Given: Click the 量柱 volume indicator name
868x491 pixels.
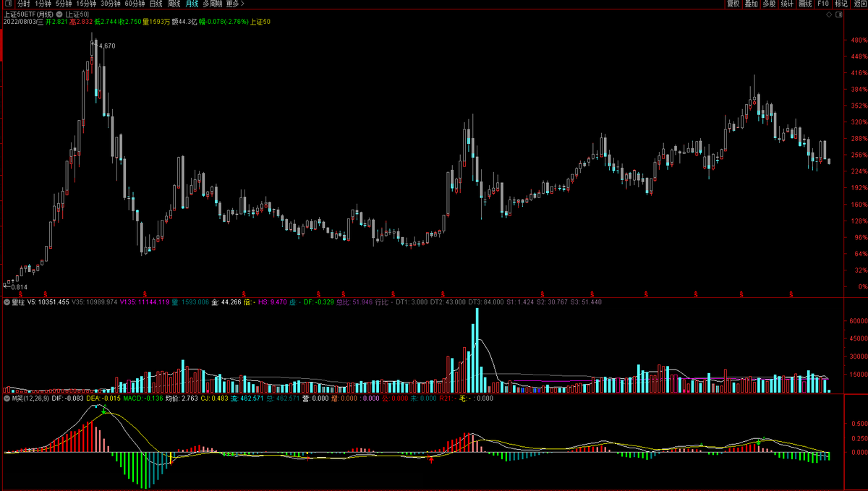Looking at the screenshot, I should coord(19,302).
